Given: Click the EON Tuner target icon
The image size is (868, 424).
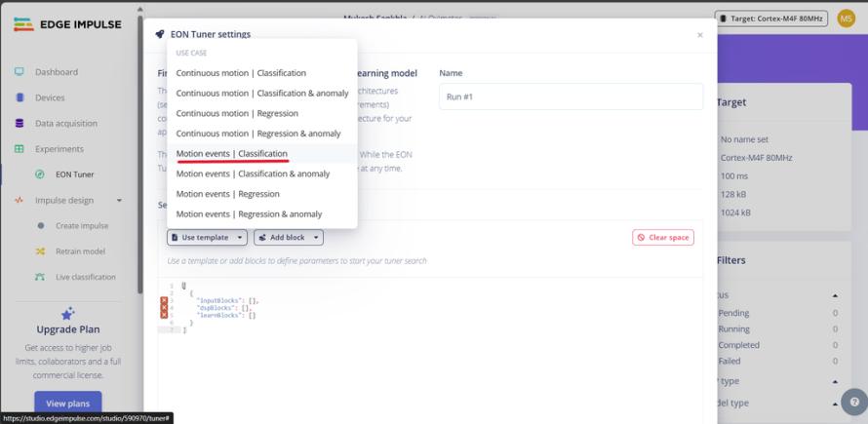Looking at the screenshot, I should (40, 174).
